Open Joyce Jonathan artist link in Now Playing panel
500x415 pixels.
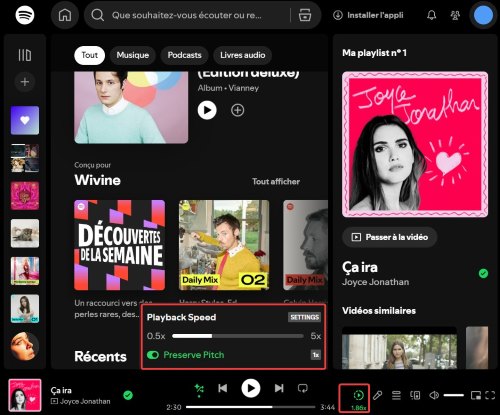(375, 282)
